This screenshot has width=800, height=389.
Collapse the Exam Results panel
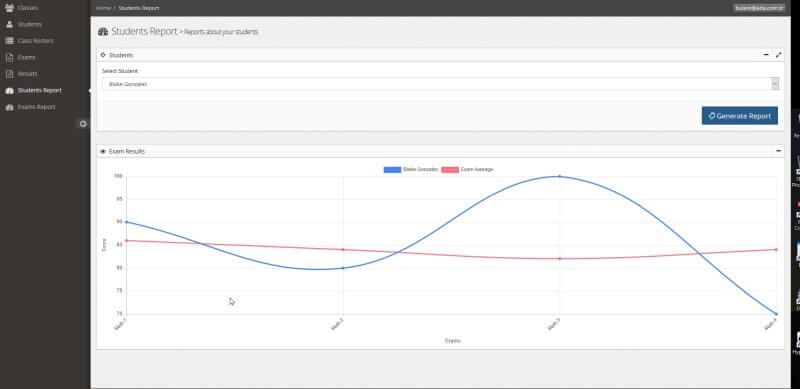pos(778,151)
